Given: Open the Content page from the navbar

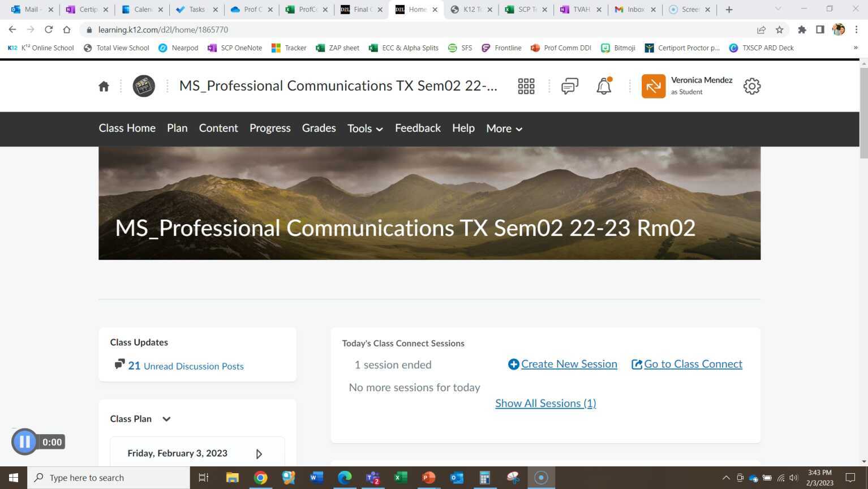Looking at the screenshot, I should [218, 128].
